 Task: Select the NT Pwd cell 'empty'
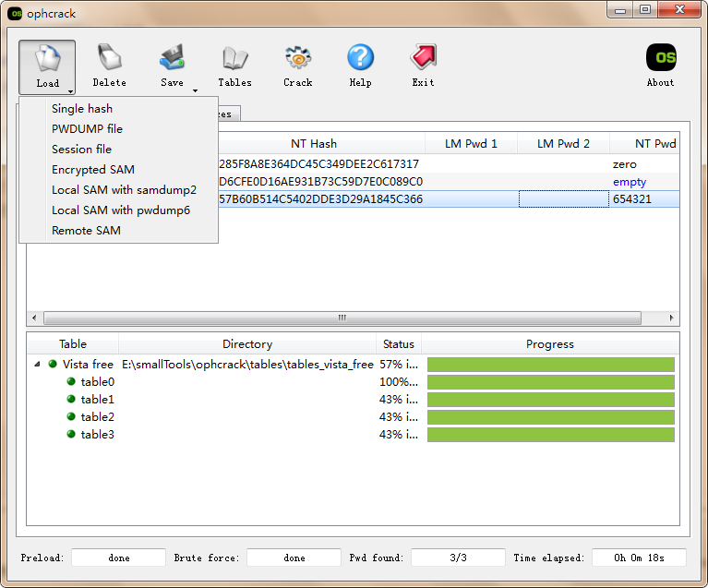644,182
